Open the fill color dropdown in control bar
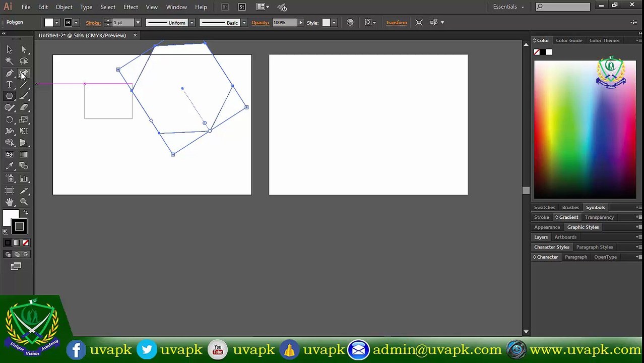Screen dimensions: 644x363 coord(56,23)
